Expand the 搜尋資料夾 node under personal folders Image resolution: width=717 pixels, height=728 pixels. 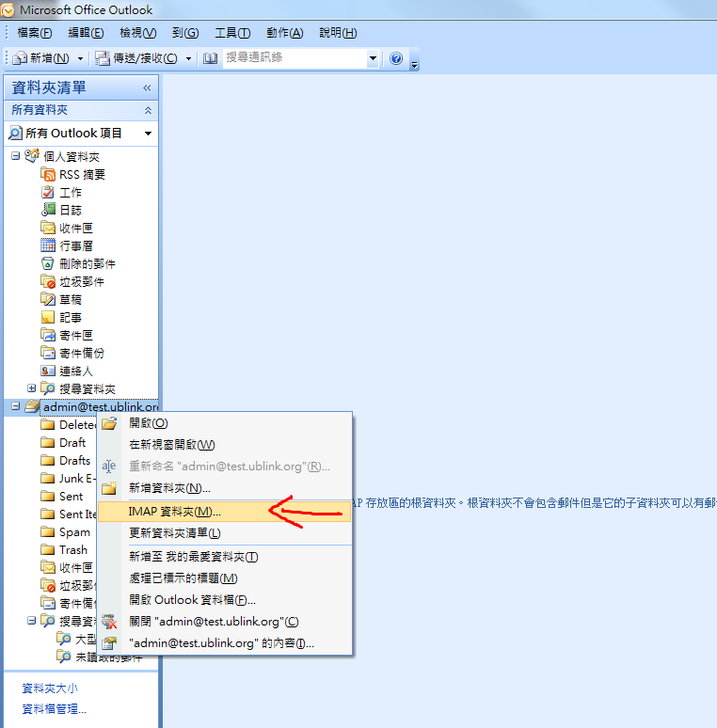click(x=32, y=388)
